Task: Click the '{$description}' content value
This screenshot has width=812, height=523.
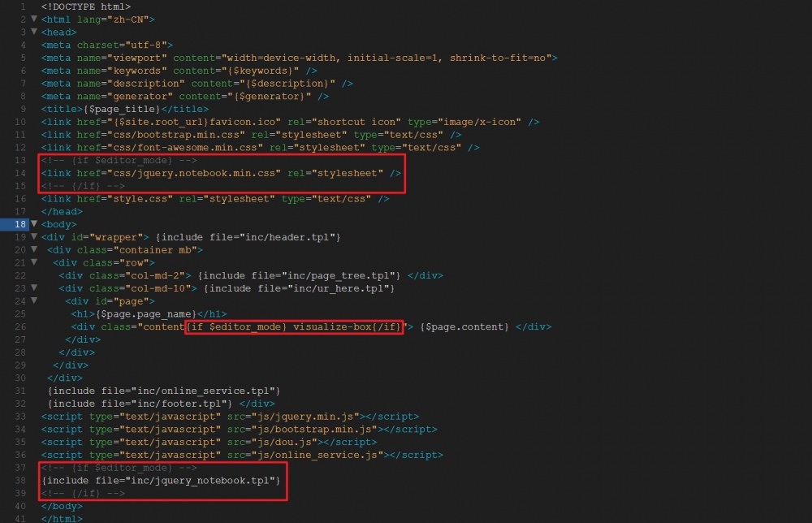Action: 287,84
